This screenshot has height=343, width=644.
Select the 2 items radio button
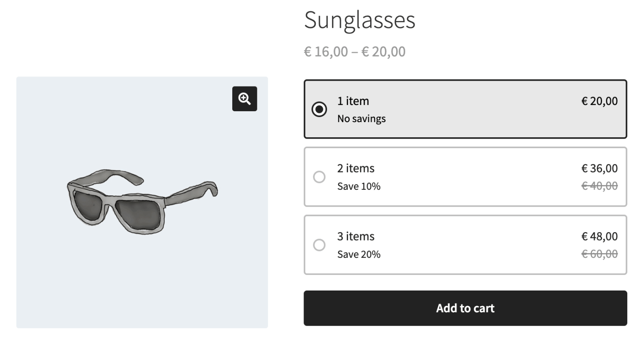click(x=319, y=177)
